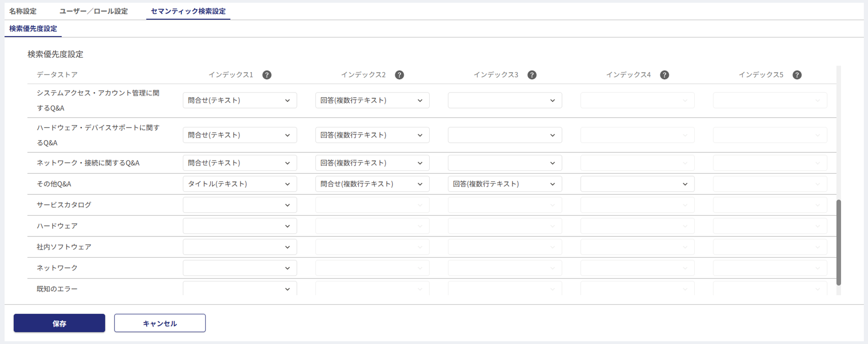
Task: Expand インデックス2 dropdown for ネットワーク・接続に関するQ&A
Action: (x=372, y=163)
